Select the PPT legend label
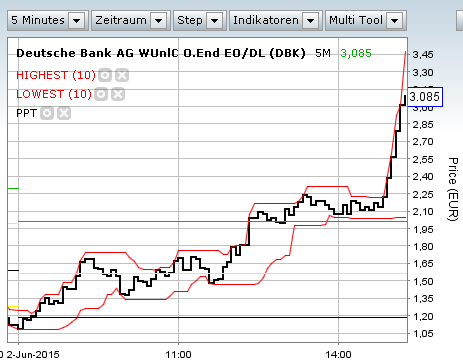Viewport: 463px width, 362px height. click(x=26, y=113)
